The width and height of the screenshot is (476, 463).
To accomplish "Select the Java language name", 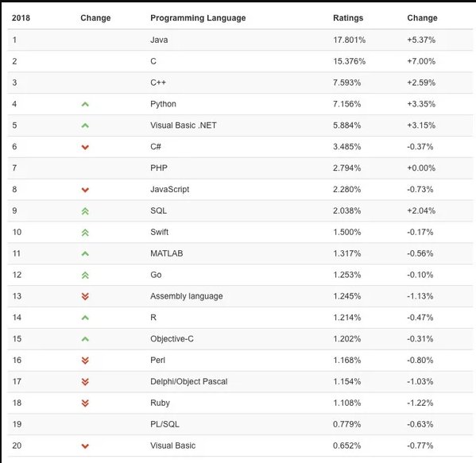I will 159,40.
